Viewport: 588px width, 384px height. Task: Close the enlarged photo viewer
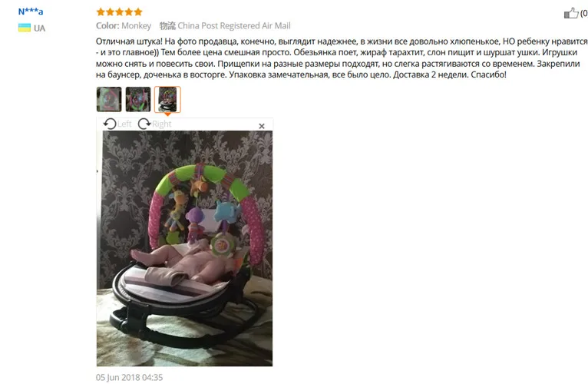[262, 126]
